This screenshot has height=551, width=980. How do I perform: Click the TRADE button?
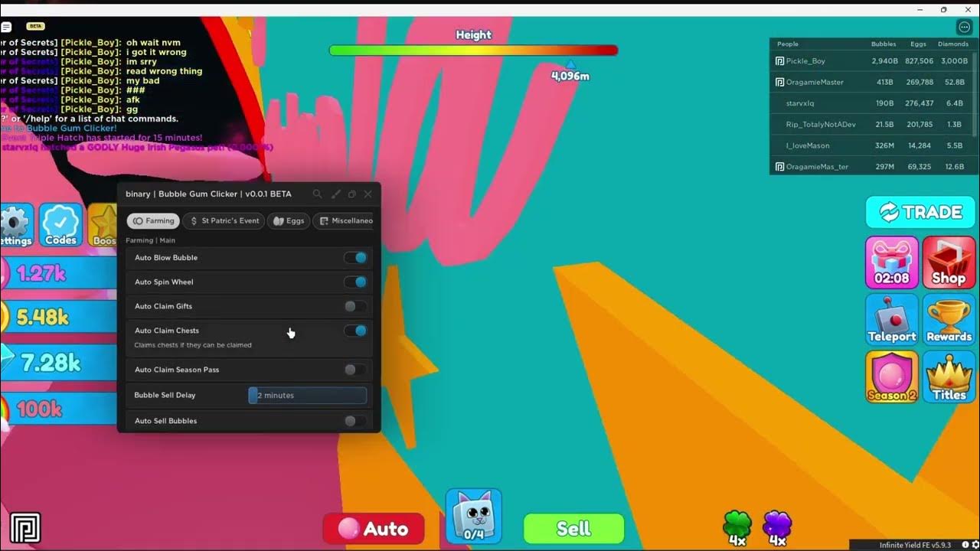click(921, 212)
